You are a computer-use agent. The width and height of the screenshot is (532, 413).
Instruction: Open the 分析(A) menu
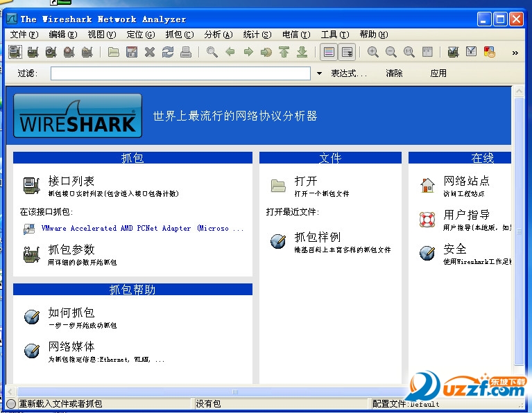[x=218, y=35]
